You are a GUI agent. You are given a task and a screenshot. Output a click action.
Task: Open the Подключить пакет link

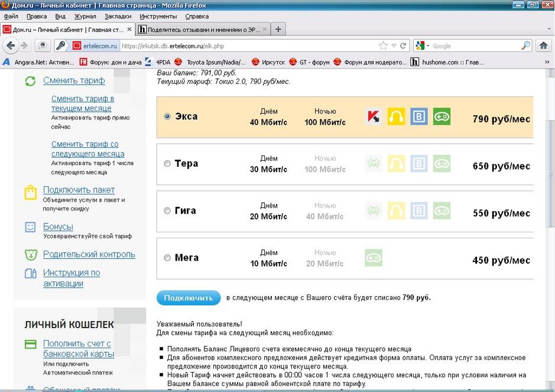tap(79, 190)
